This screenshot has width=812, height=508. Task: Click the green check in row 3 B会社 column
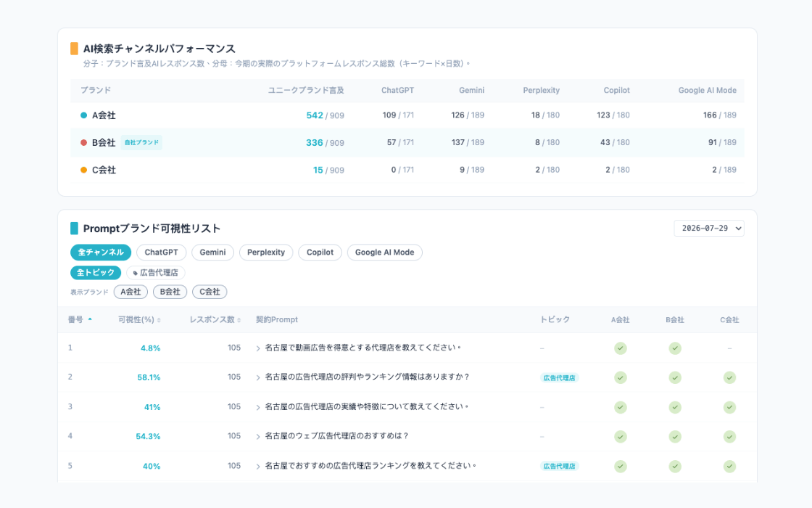click(675, 407)
